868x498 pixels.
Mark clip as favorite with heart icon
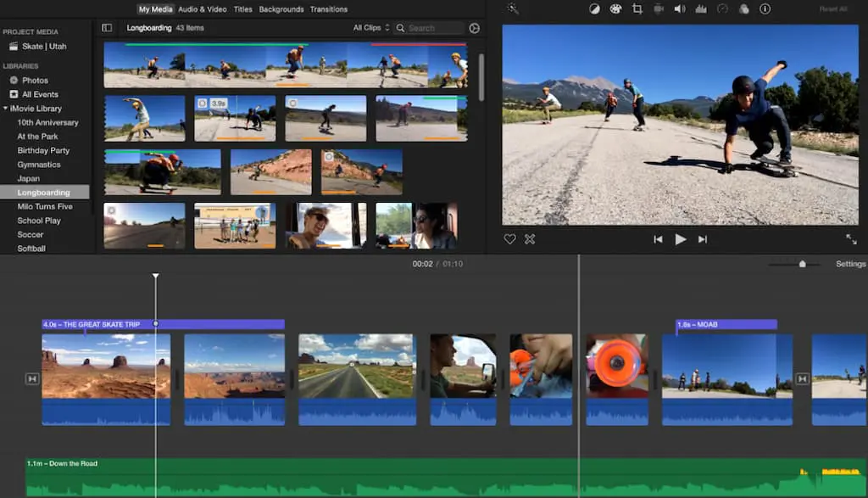[509, 239]
